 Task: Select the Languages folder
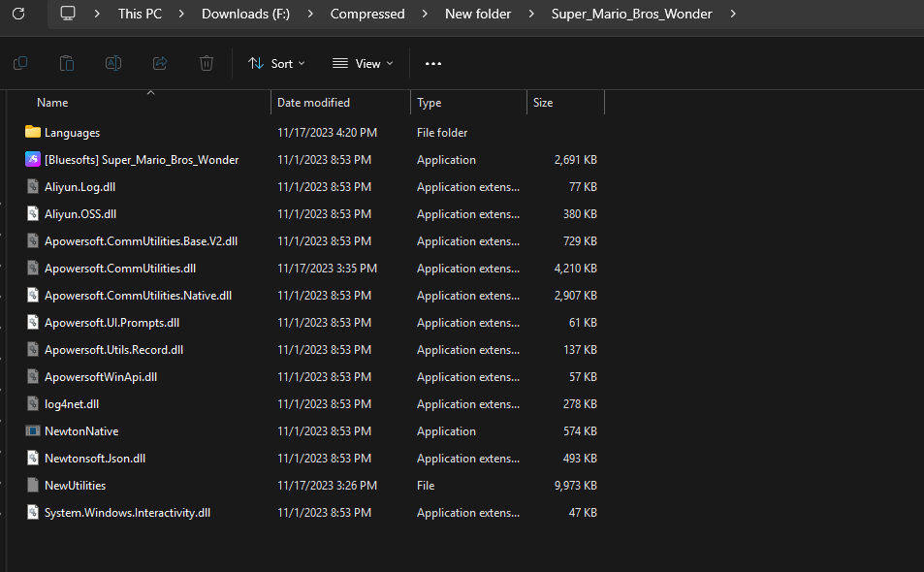tap(72, 133)
